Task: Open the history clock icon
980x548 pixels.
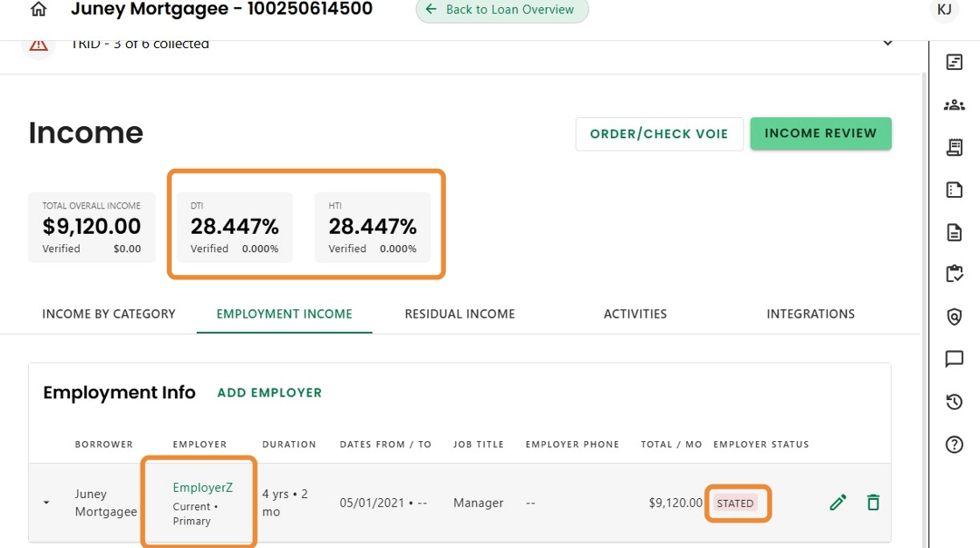Action: 954,402
